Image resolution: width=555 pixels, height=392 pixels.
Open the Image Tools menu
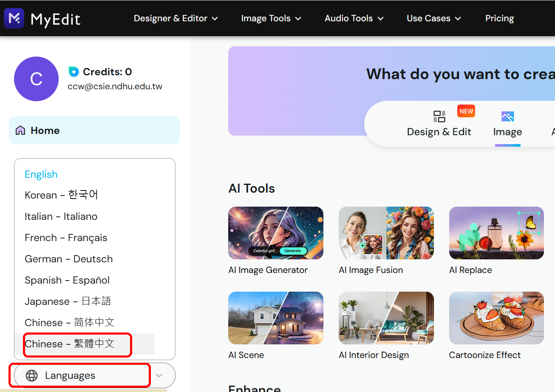271,18
